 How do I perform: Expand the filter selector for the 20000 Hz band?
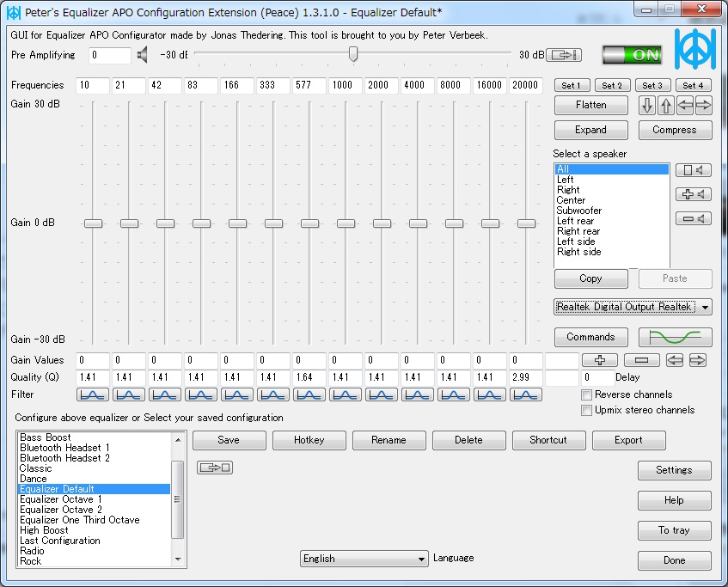(527, 394)
